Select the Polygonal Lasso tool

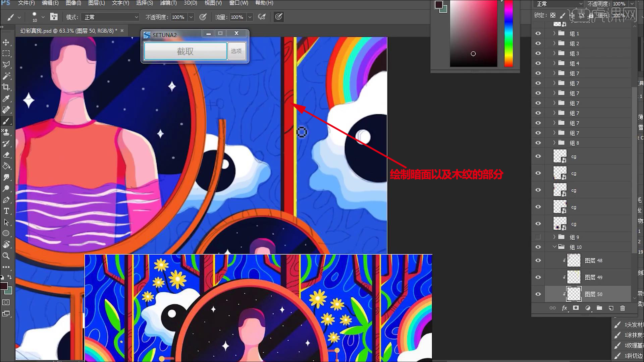[6, 65]
